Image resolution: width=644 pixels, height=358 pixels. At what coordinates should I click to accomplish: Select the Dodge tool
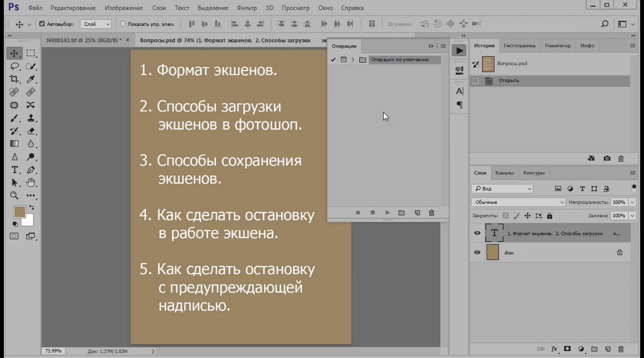coord(31,157)
